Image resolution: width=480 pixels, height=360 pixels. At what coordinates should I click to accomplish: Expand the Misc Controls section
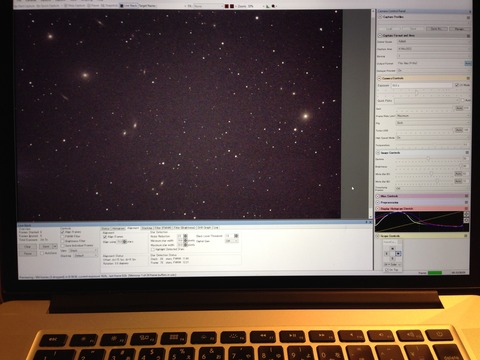[x=378, y=196]
